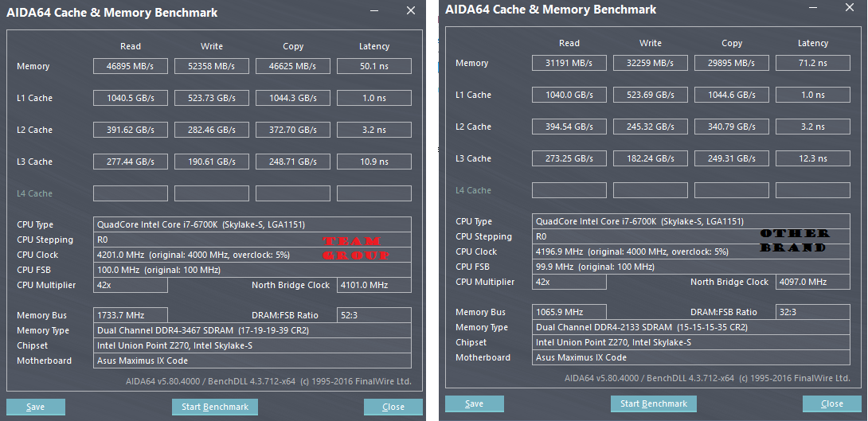
Task: Select Memory Copy value 29895 MB/s
Action: point(732,63)
